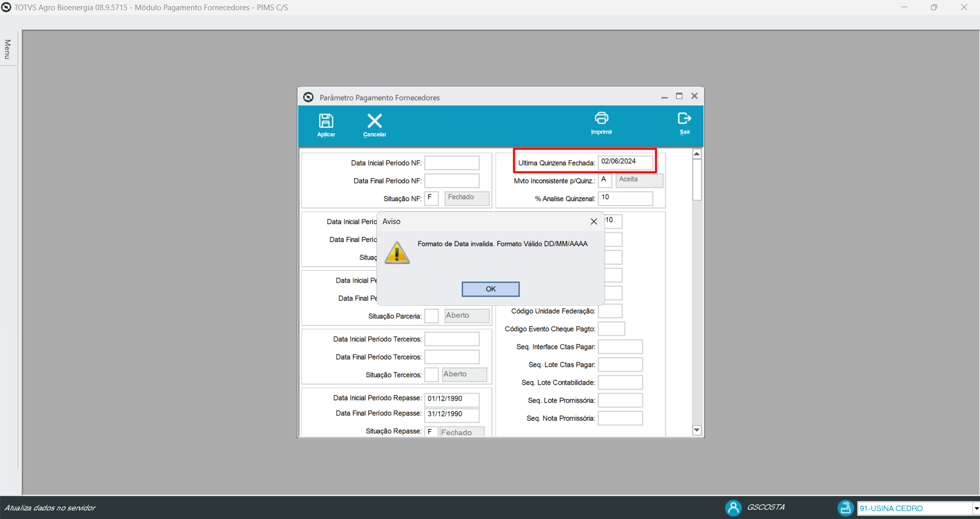Viewport: 980px width, 519px height.
Task: Confirm the Aviso dialog with OK
Action: (x=491, y=289)
